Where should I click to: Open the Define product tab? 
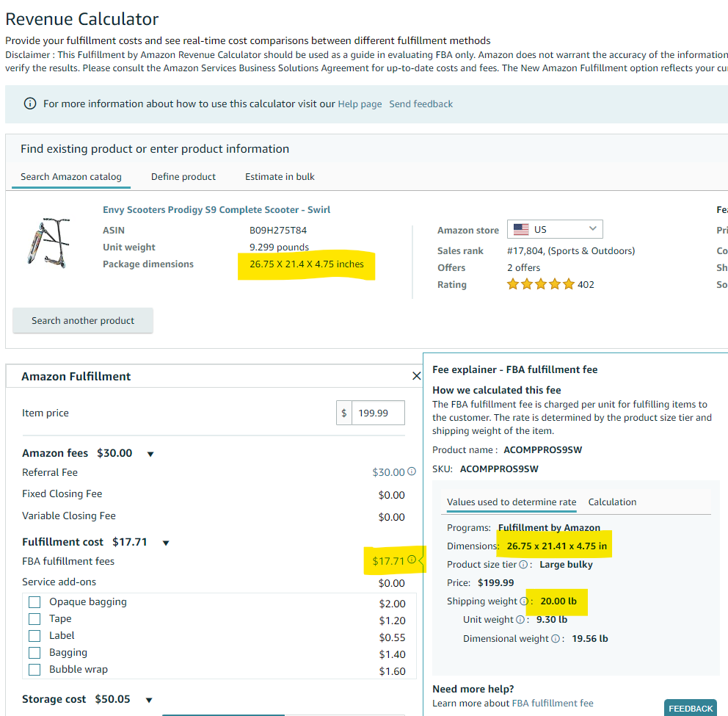(x=183, y=176)
